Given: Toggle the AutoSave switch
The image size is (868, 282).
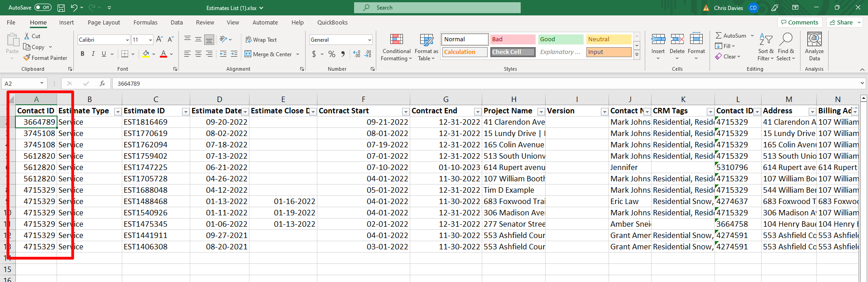Looking at the screenshot, I should [43, 8].
